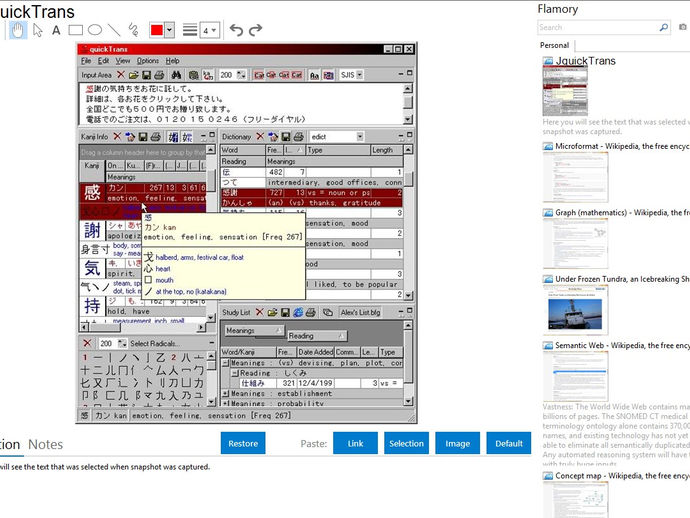
Task: Open the Graph (mathematics) snapshot title
Action: click(622, 213)
